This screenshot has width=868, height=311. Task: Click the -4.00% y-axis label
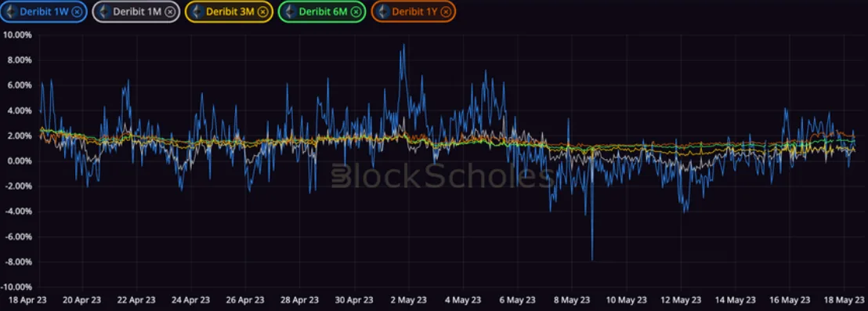click(x=18, y=212)
